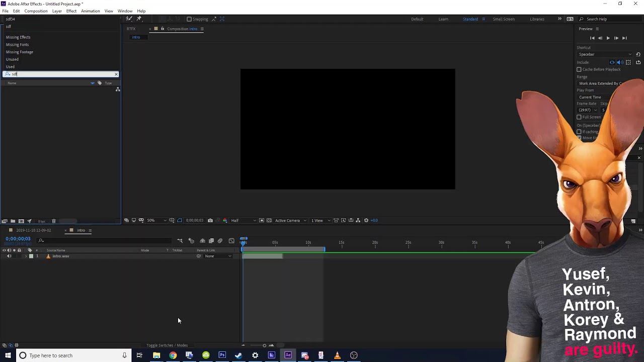This screenshot has width=644, height=362.
Task: Switch to the Libraries workspace
Action: point(537,19)
